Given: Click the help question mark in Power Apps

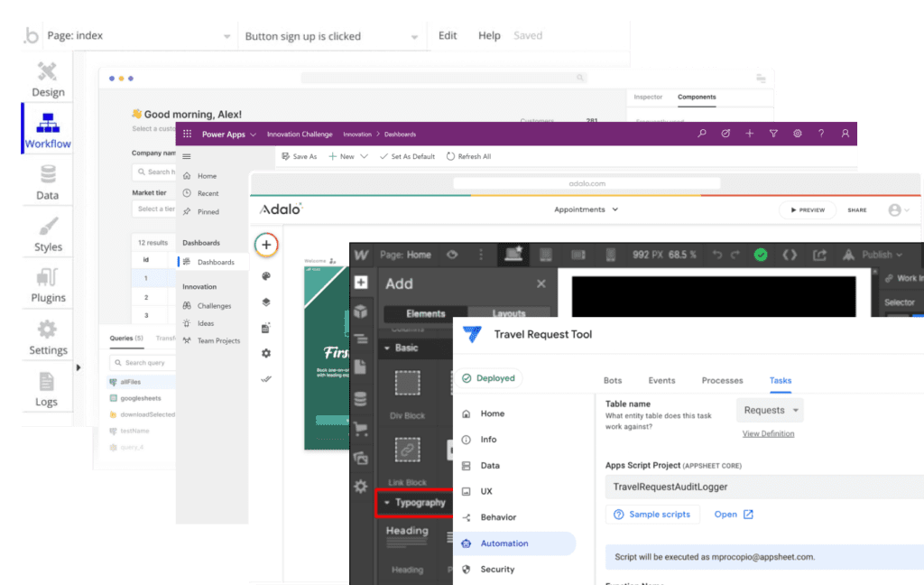Looking at the screenshot, I should point(821,134).
